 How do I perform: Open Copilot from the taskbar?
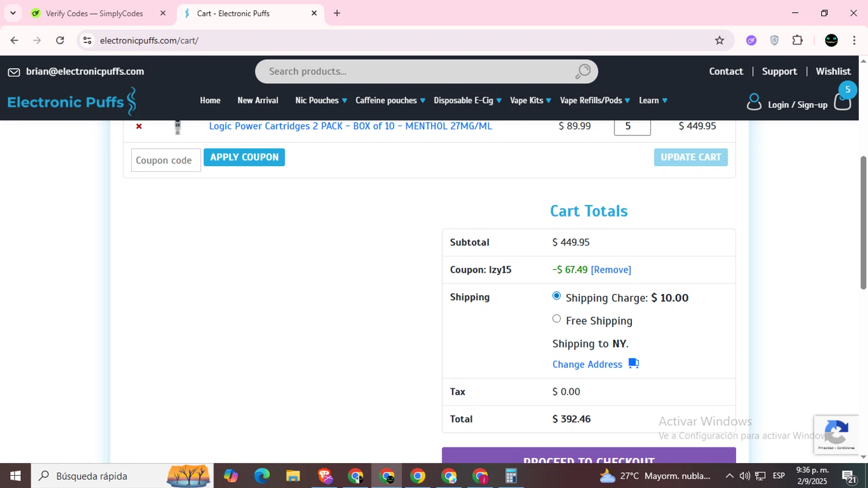231,476
